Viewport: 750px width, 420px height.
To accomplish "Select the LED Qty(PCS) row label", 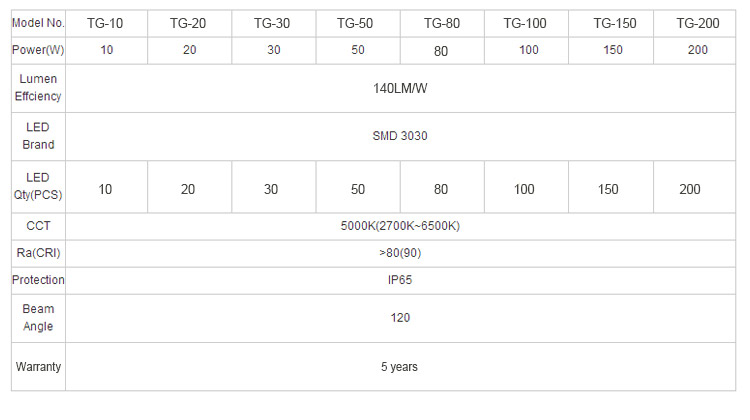I will pos(38,187).
